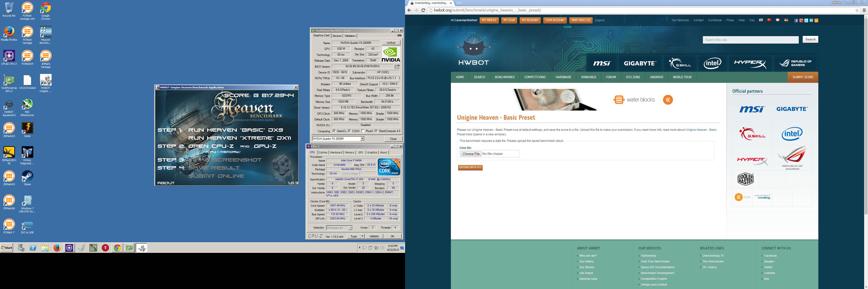Switch to the Validation tab in GPU-Z
This screenshot has height=289, width=868.
click(350, 36)
